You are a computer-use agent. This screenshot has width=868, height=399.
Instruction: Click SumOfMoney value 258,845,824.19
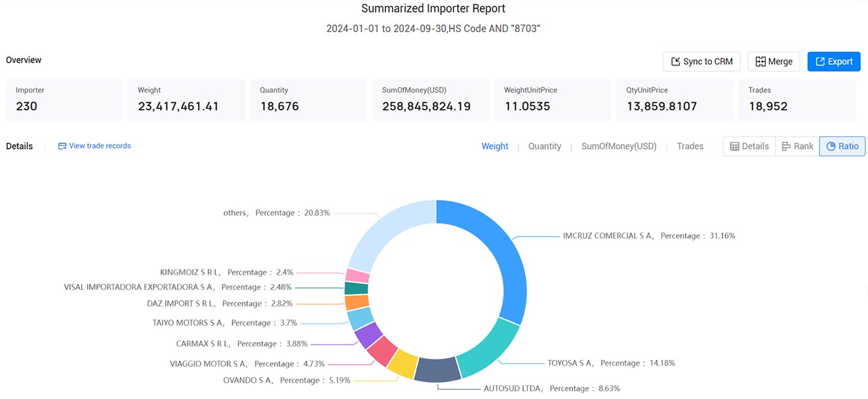tap(427, 106)
